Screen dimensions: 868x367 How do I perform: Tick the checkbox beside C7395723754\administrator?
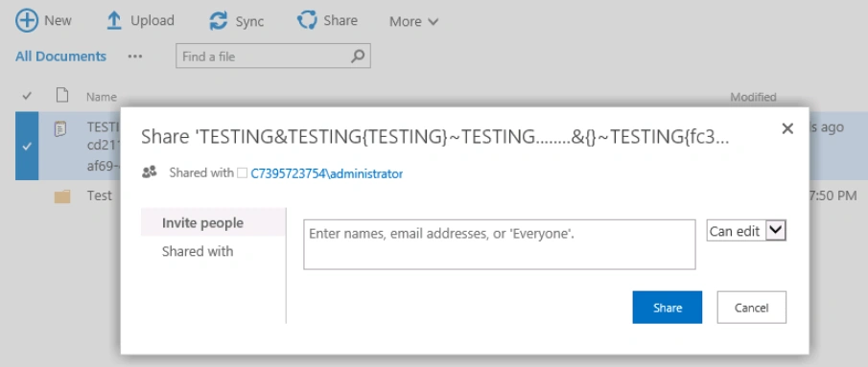pos(242,173)
